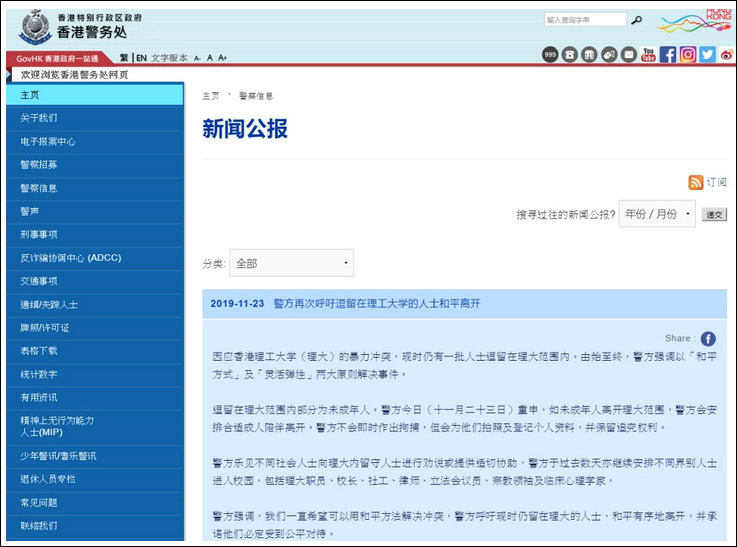Open 退休人员专栏 menu item
Image resolution: width=737 pixels, height=547 pixels.
pyautogui.click(x=95, y=479)
